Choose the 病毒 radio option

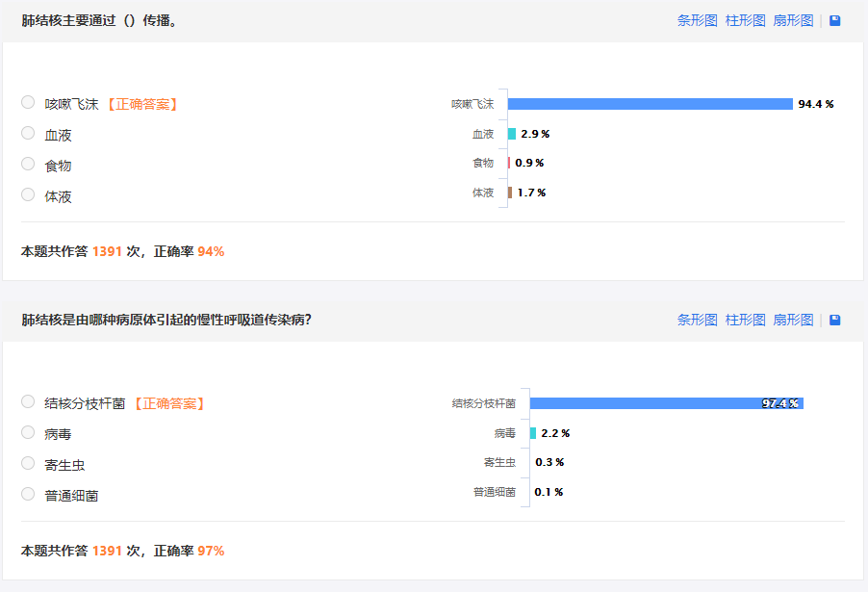point(28,433)
